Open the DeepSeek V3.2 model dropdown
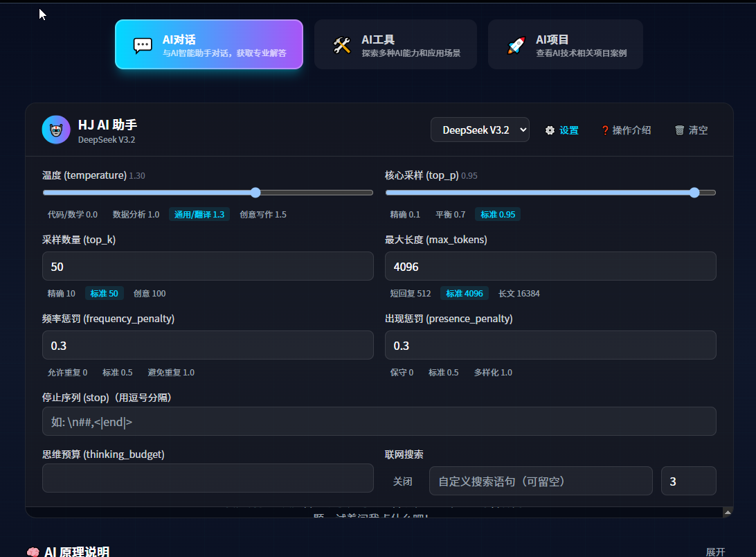Viewport: 756px width, 557px height. click(480, 130)
